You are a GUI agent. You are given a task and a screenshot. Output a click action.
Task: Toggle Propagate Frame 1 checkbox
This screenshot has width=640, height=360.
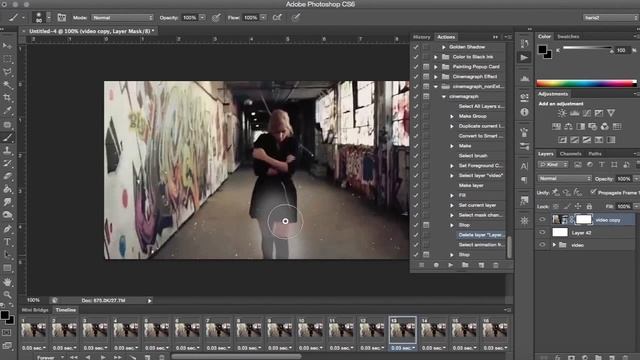click(593, 192)
